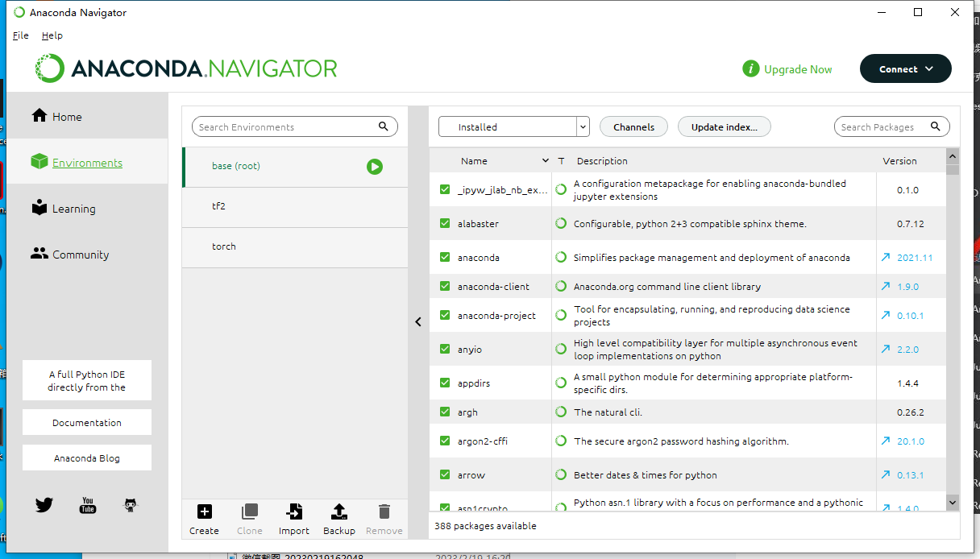
Task: Click the magnifier icon in Search Packages
Action: pyautogui.click(x=936, y=126)
